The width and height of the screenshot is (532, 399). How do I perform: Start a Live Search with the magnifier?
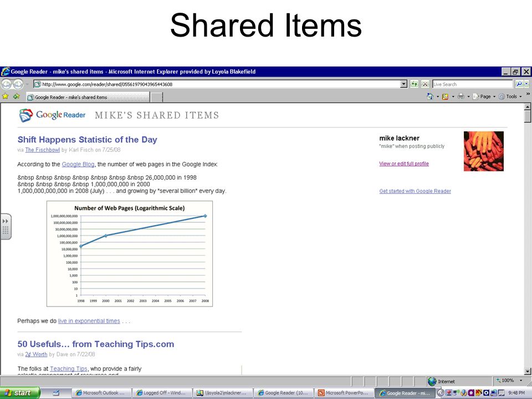pyautogui.click(x=519, y=84)
